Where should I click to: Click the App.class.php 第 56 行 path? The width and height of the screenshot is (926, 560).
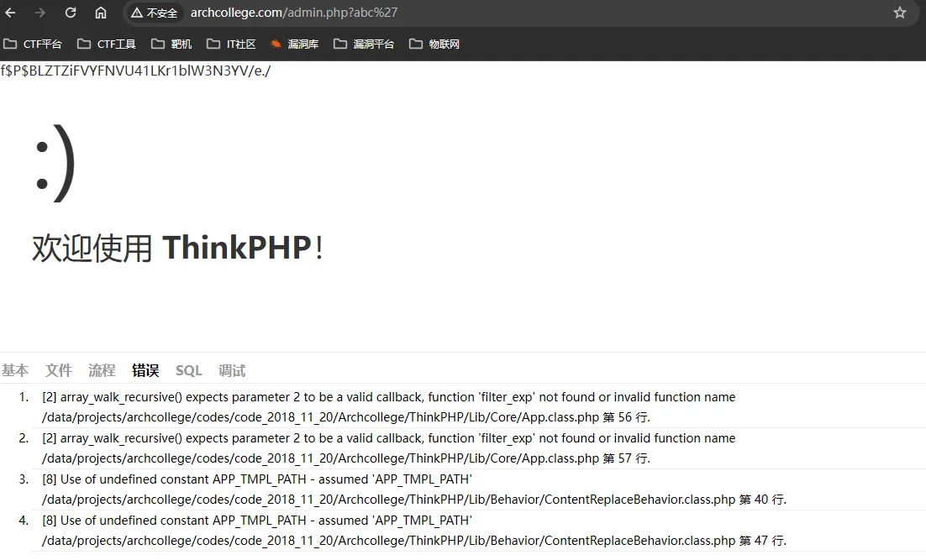tap(346, 417)
